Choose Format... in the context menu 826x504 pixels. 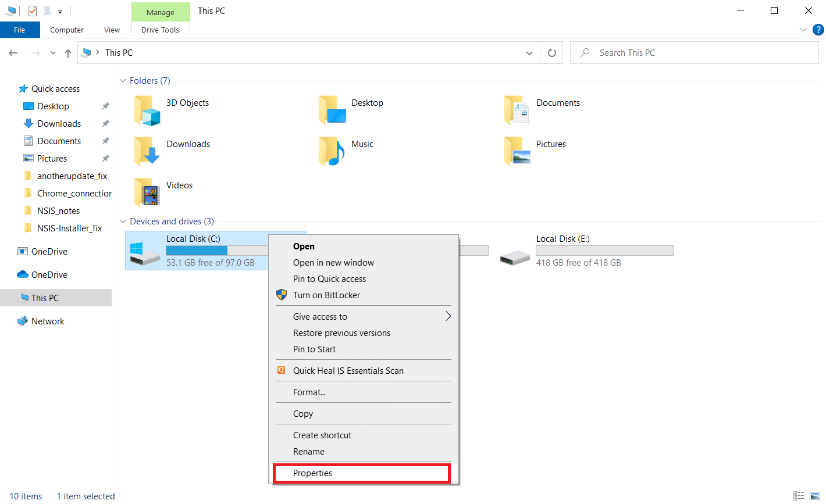(x=364, y=392)
